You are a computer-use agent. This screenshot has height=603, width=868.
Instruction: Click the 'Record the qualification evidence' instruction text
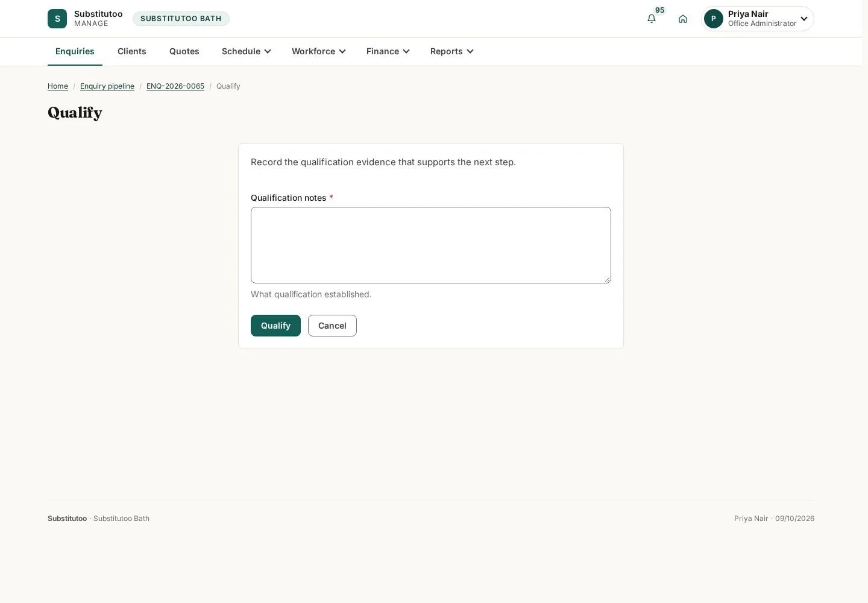coord(383,162)
